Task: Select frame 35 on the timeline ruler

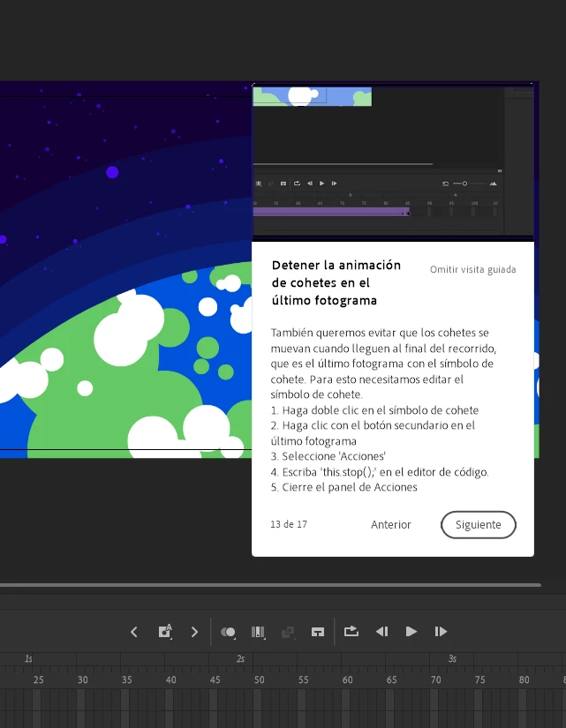Action: coord(126,679)
